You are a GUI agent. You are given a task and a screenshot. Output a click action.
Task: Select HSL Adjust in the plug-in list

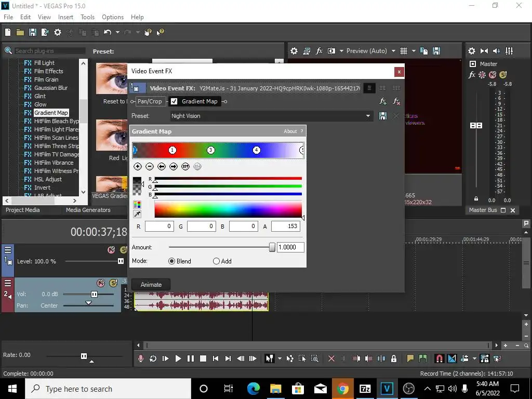[x=48, y=179]
